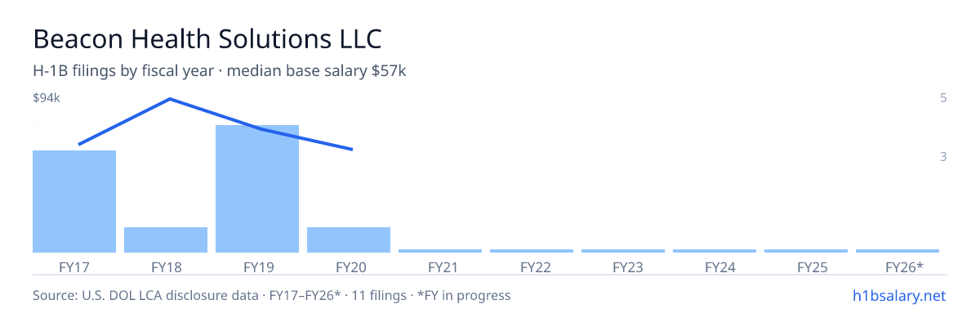
Task: Select the FY19 filings bar
Action: pos(257,189)
